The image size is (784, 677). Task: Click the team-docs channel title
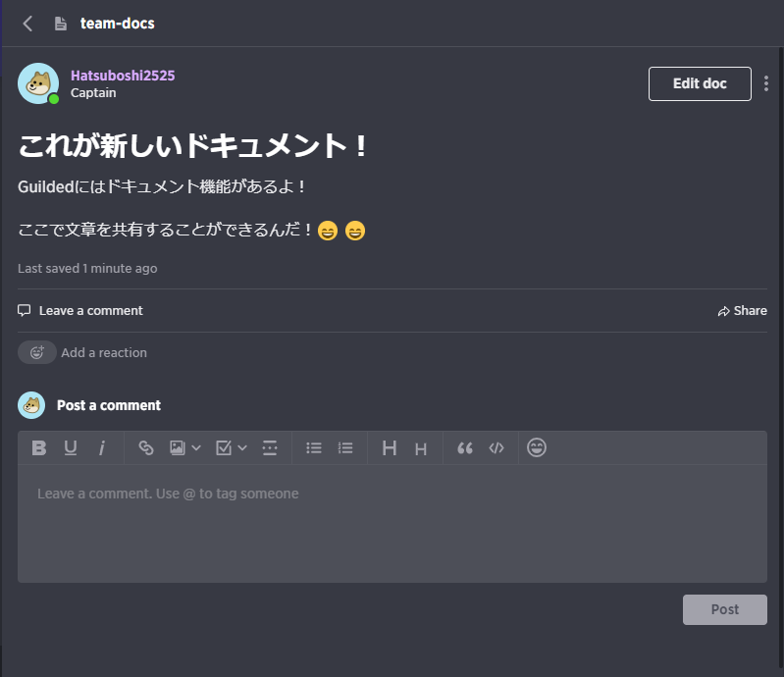click(x=118, y=24)
